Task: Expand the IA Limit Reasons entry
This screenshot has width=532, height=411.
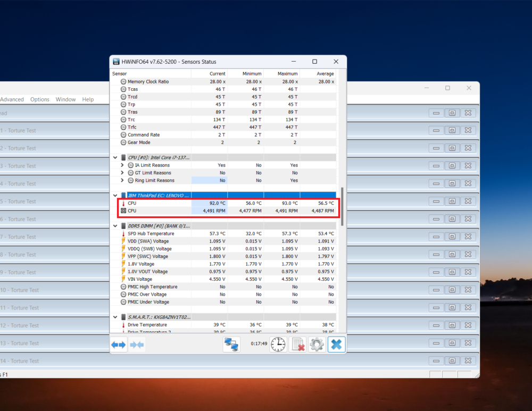Action: point(121,165)
